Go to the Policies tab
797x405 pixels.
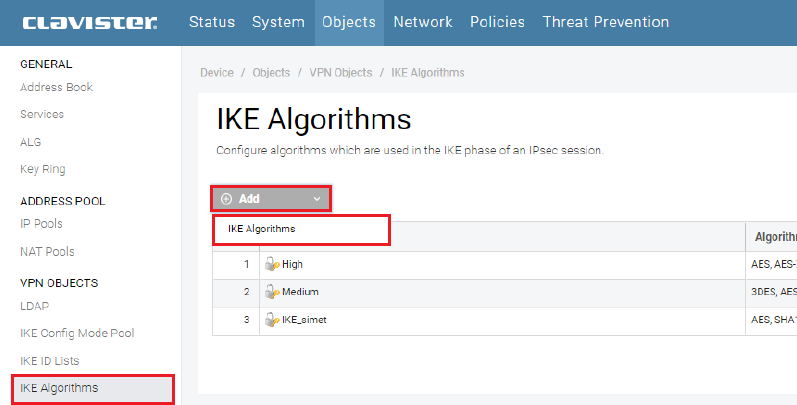click(497, 22)
